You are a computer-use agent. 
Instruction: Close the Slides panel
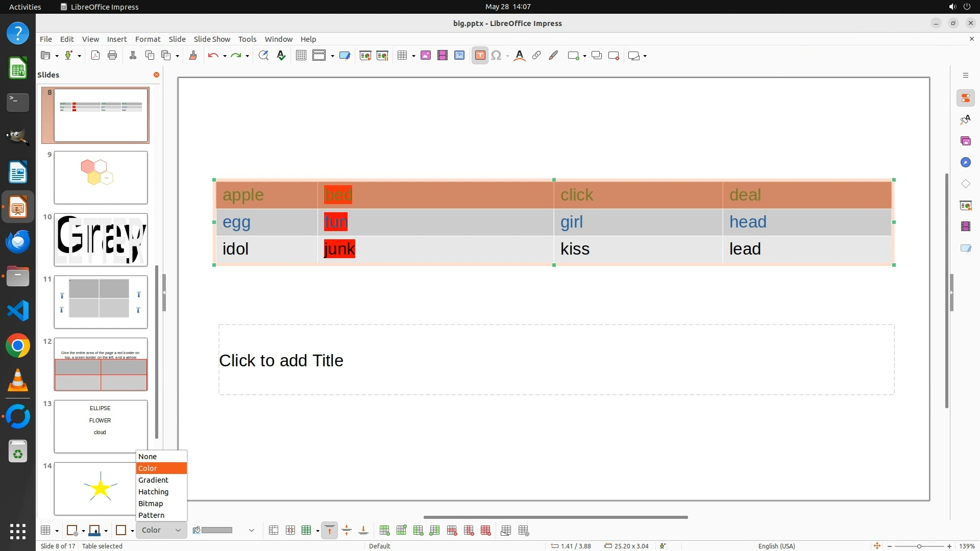click(156, 74)
